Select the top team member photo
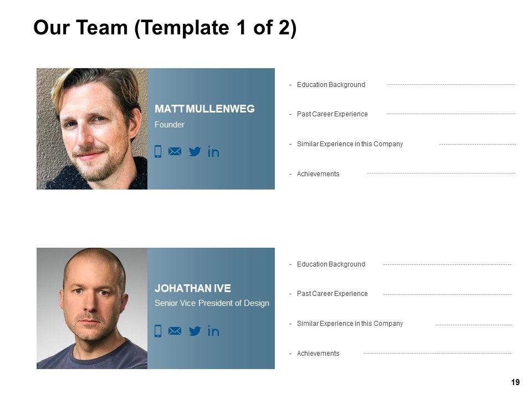532x399 pixels. coord(92,129)
